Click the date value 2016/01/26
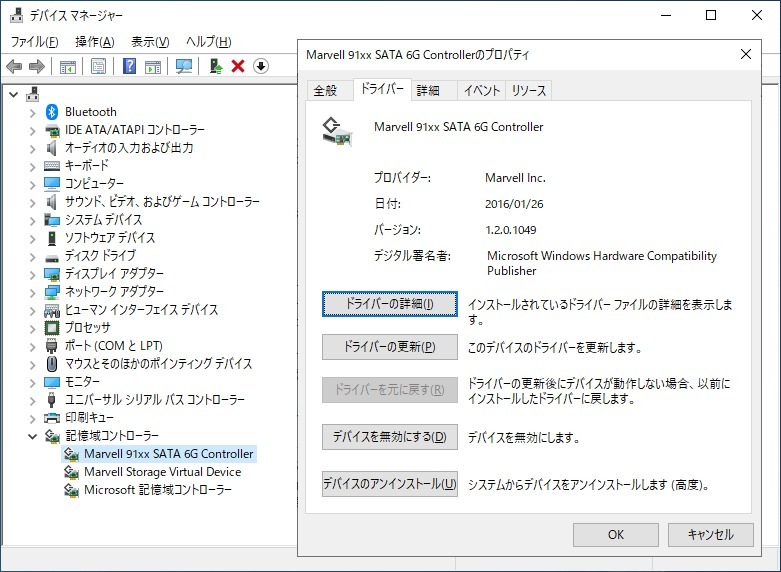The width and height of the screenshot is (781, 572). pos(514,204)
